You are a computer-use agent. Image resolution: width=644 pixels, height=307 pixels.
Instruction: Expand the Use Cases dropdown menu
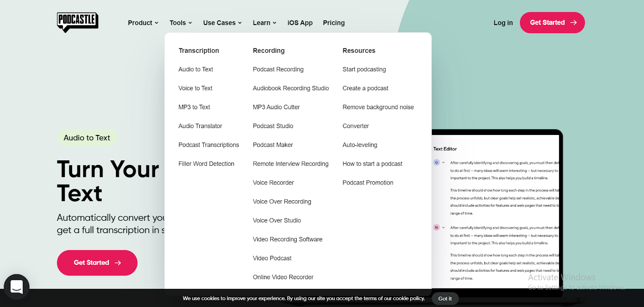[223, 23]
